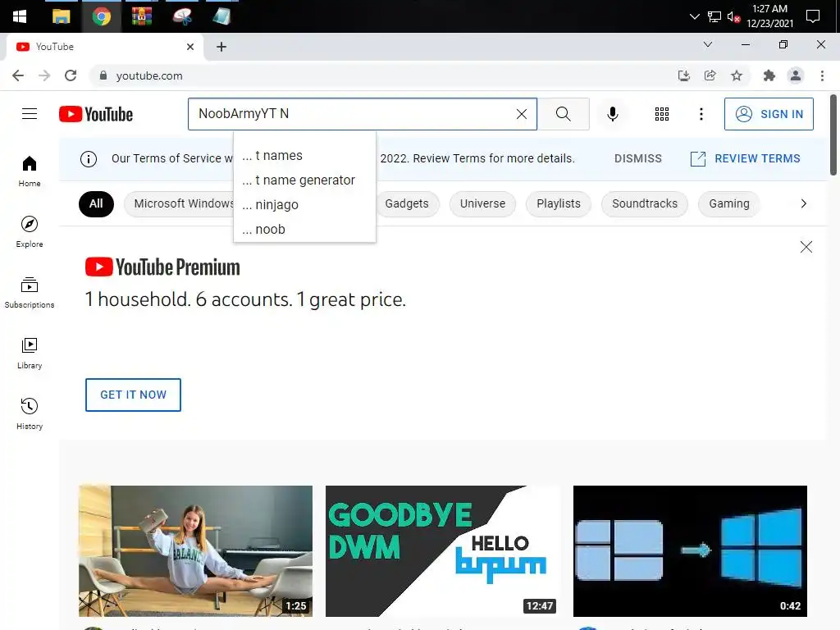
Task: Click the info icon in Terms banner
Action: pyautogui.click(x=89, y=158)
